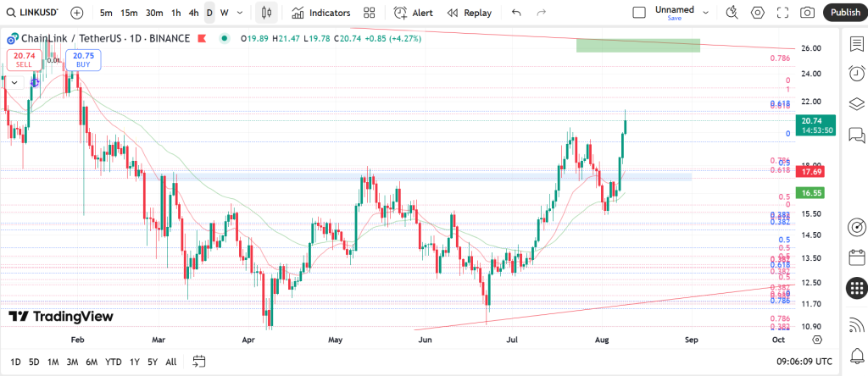Switch to the 30m timeframe

(154, 12)
